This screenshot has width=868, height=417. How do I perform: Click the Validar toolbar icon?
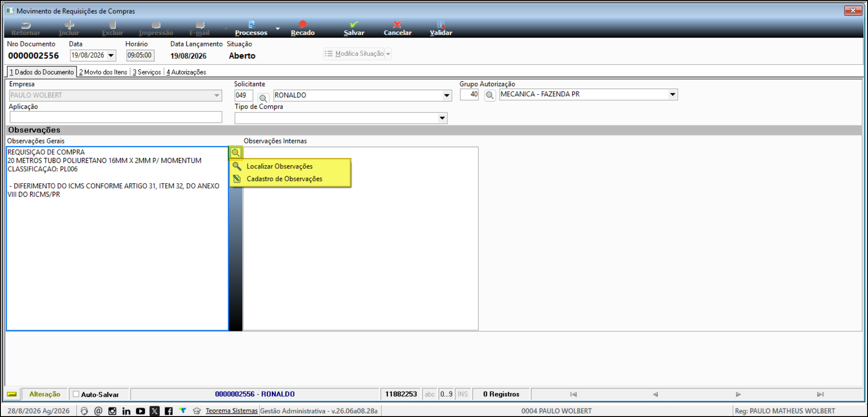(x=441, y=24)
